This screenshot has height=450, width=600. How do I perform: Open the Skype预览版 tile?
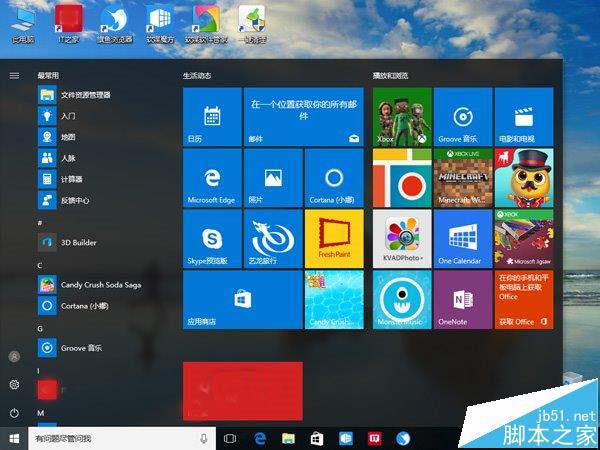coord(212,239)
